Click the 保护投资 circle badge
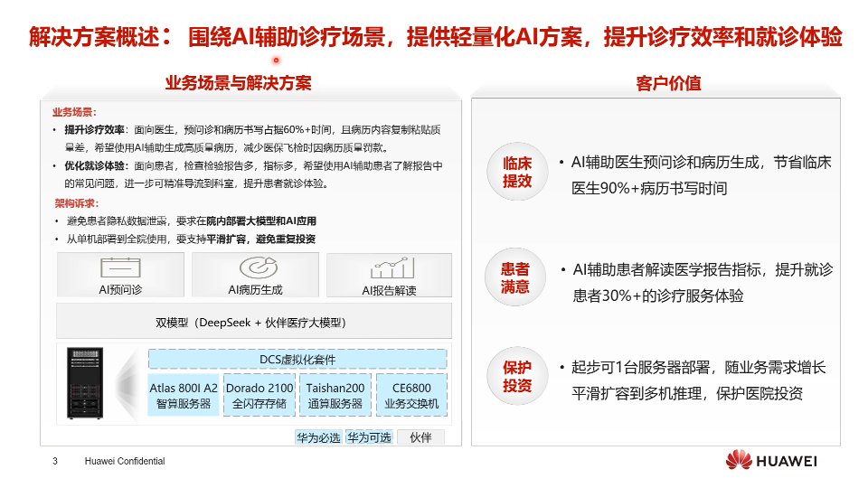Screen dimensions: 868x488 (x=516, y=377)
